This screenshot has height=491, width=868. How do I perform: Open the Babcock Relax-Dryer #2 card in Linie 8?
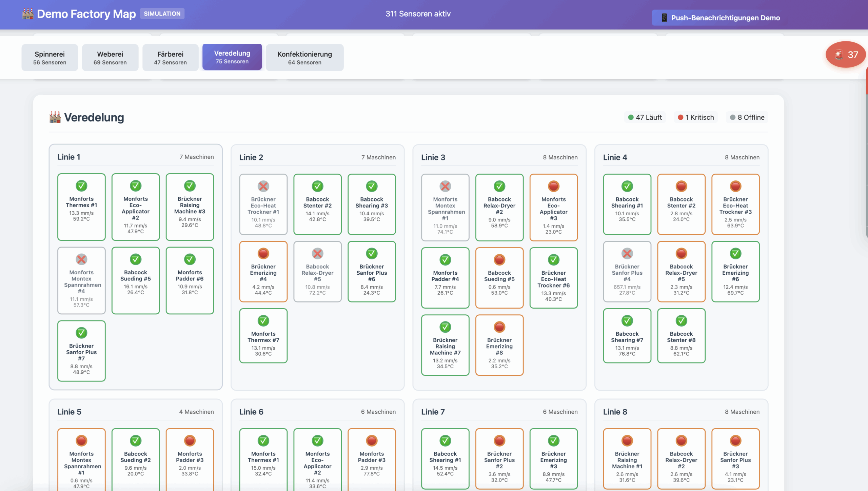click(x=682, y=459)
